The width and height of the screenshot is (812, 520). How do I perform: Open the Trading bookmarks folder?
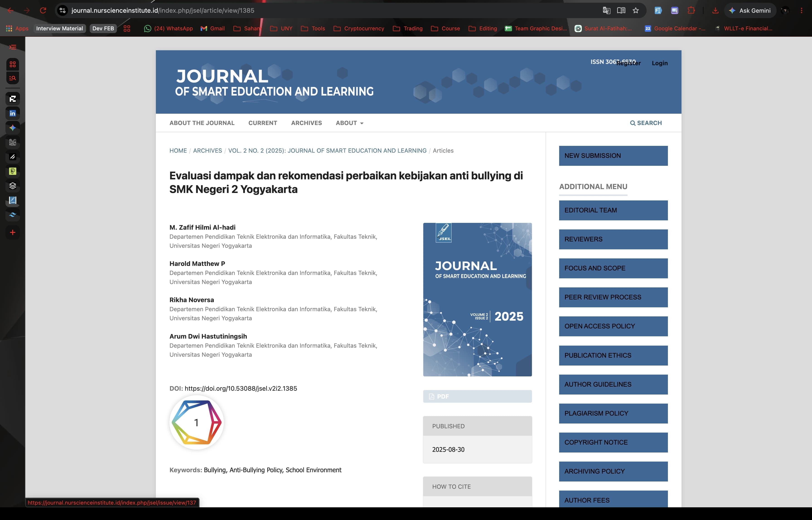point(408,28)
